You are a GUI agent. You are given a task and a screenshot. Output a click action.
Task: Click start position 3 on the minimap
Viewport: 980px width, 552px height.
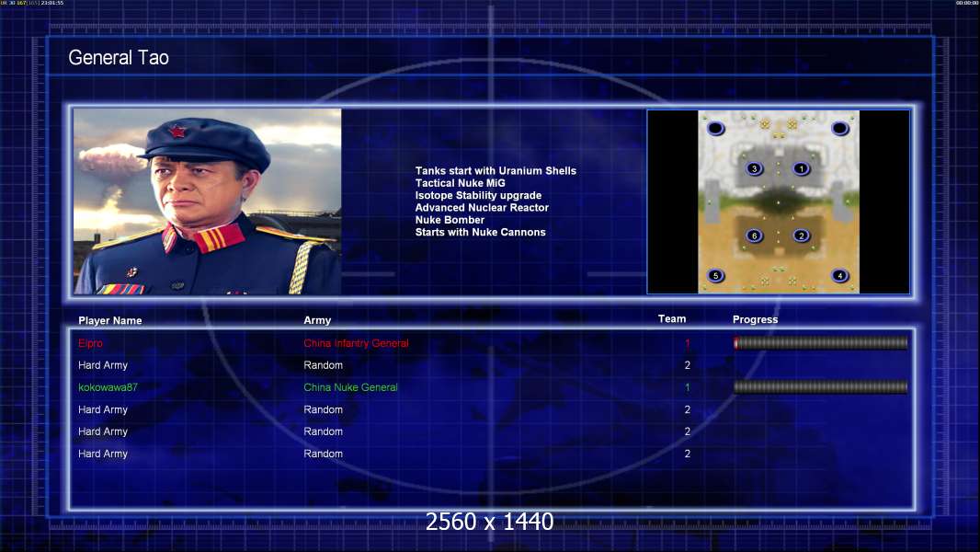[755, 168]
